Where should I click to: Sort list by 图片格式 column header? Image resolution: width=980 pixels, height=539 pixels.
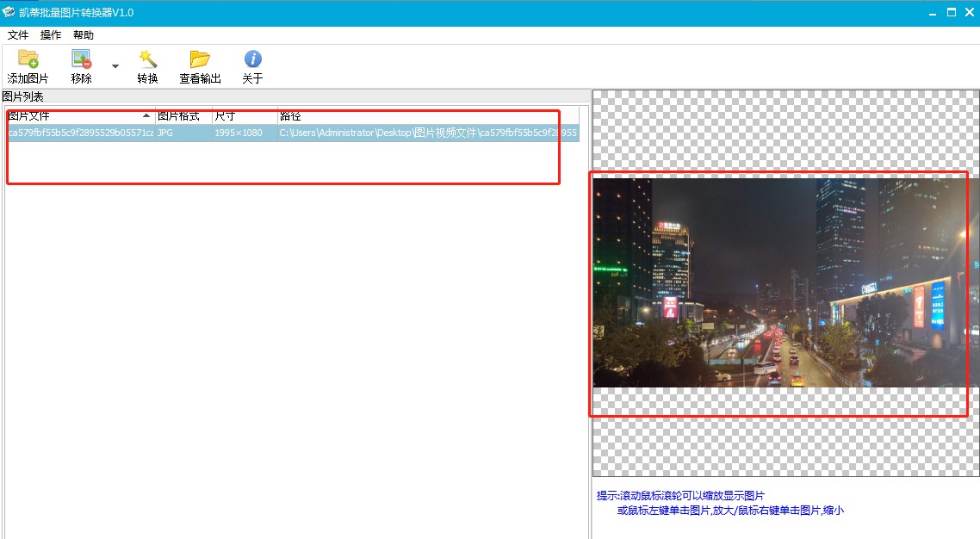click(183, 116)
